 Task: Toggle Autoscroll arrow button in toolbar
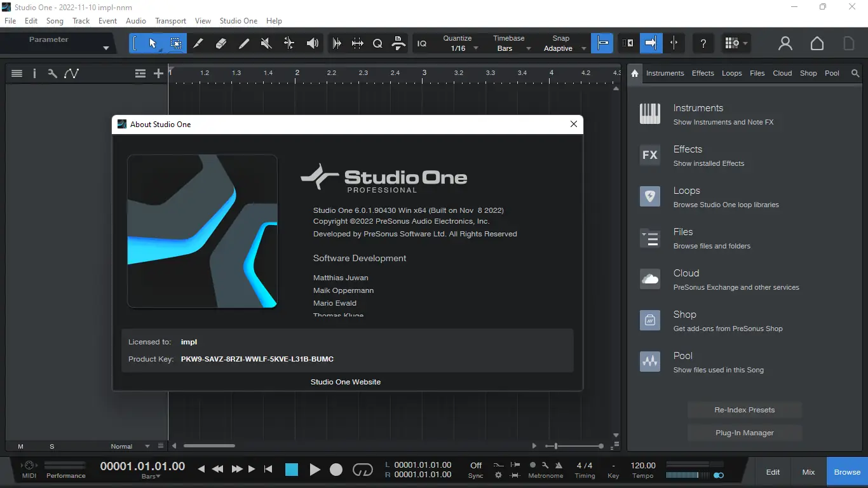coord(651,43)
